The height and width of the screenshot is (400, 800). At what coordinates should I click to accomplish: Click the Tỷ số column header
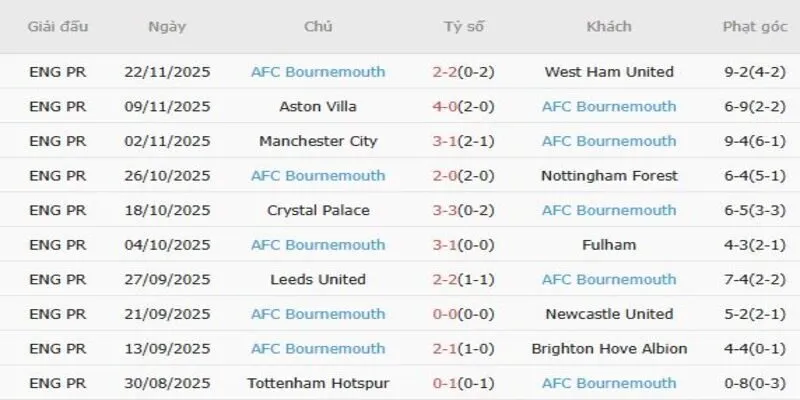(x=464, y=27)
